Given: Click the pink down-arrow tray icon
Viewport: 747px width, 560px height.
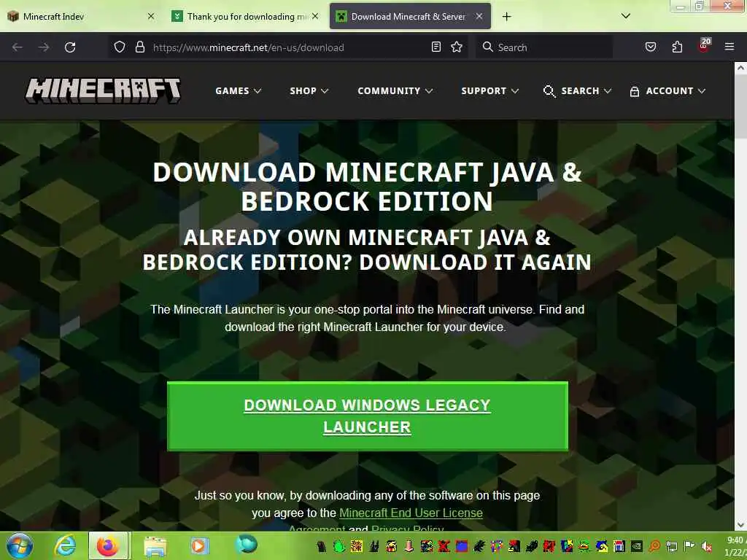Looking at the screenshot, I should click(409, 546).
